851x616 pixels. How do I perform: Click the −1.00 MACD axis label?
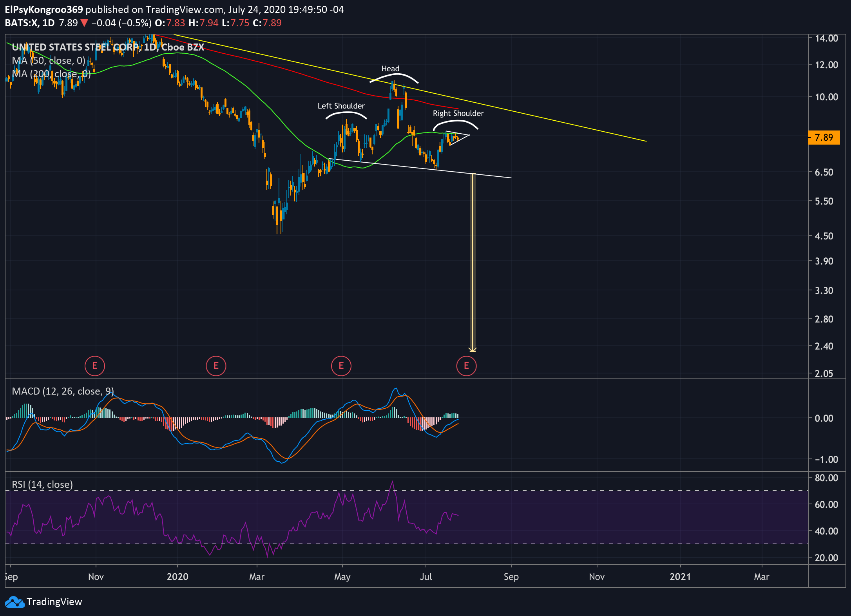[x=826, y=460]
